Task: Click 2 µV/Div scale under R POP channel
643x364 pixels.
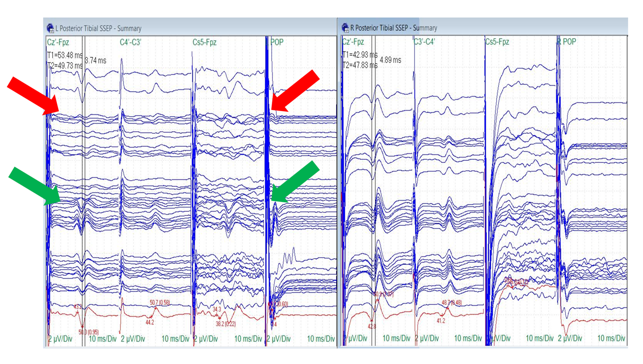Action: pos(570,338)
